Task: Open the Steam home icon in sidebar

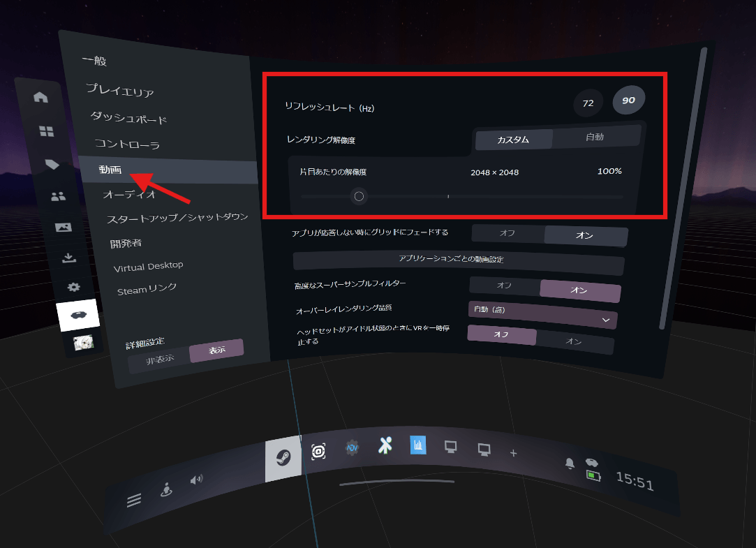Action: tap(41, 97)
